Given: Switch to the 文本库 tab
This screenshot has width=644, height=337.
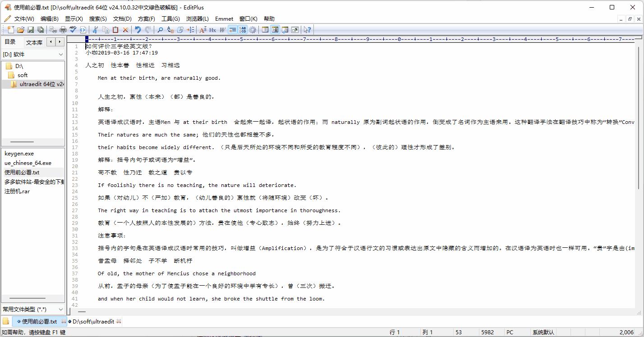Looking at the screenshot, I should 34,42.
